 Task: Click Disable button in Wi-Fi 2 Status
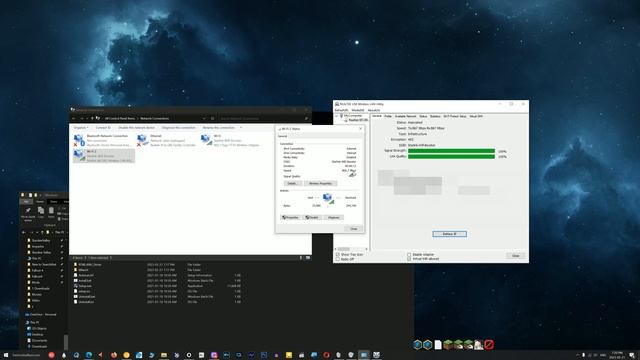[312, 218]
